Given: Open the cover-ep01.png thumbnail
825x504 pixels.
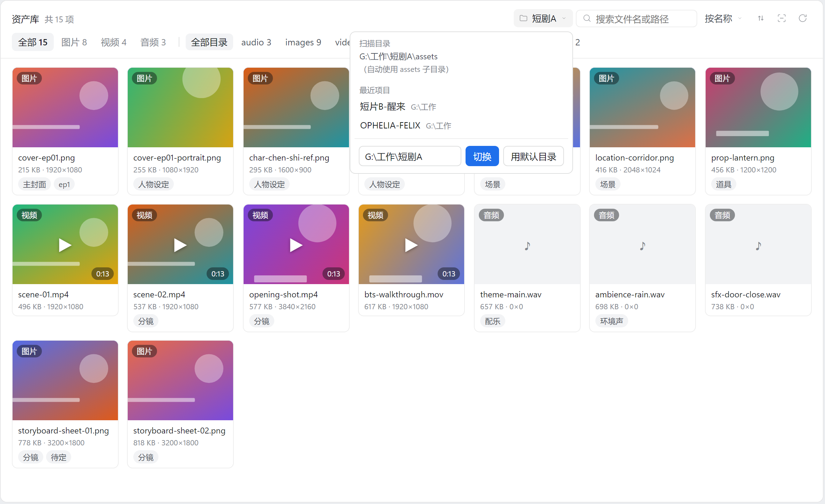Looking at the screenshot, I should point(65,108).
